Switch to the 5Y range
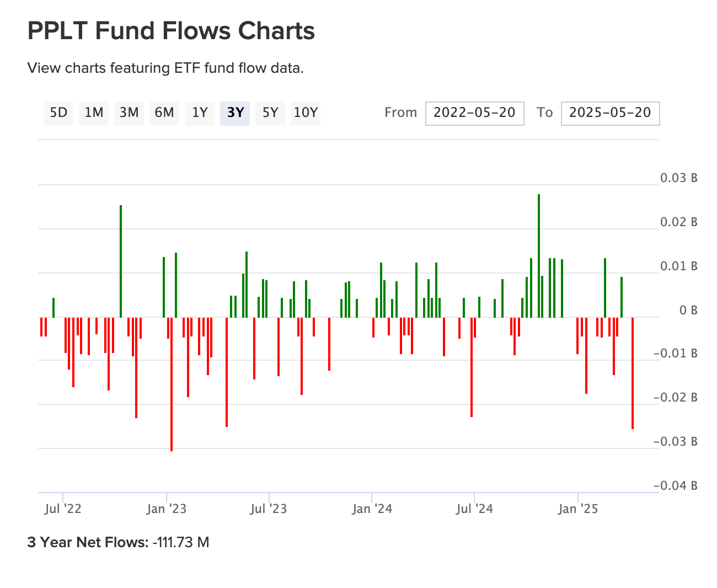The image size is (717, 588). [x=270, y=113]
